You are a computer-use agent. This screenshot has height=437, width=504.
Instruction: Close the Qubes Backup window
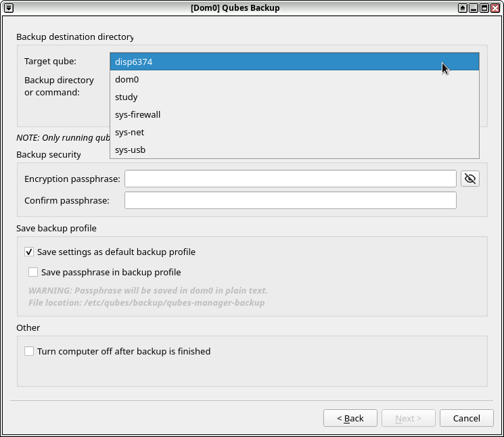click(x=495, y=8)
